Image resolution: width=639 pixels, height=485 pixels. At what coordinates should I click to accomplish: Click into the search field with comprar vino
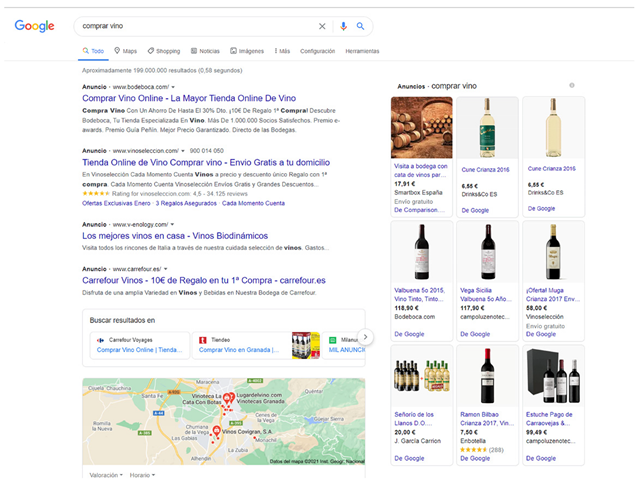pyautogui.click(x=190, y=26)
